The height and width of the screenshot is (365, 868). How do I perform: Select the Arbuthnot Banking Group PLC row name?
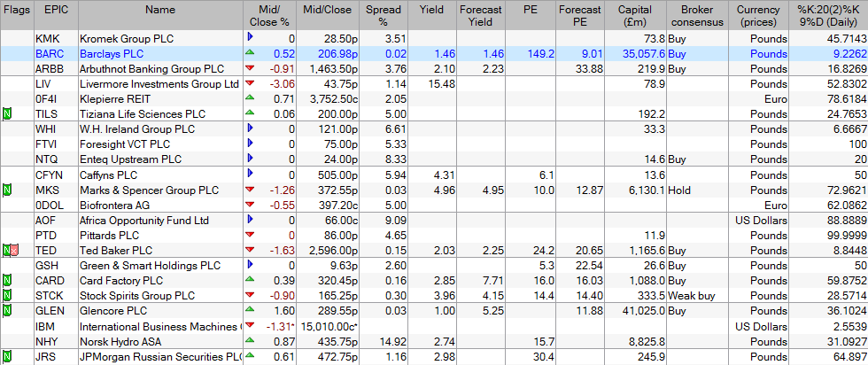[x=151, y=68]
